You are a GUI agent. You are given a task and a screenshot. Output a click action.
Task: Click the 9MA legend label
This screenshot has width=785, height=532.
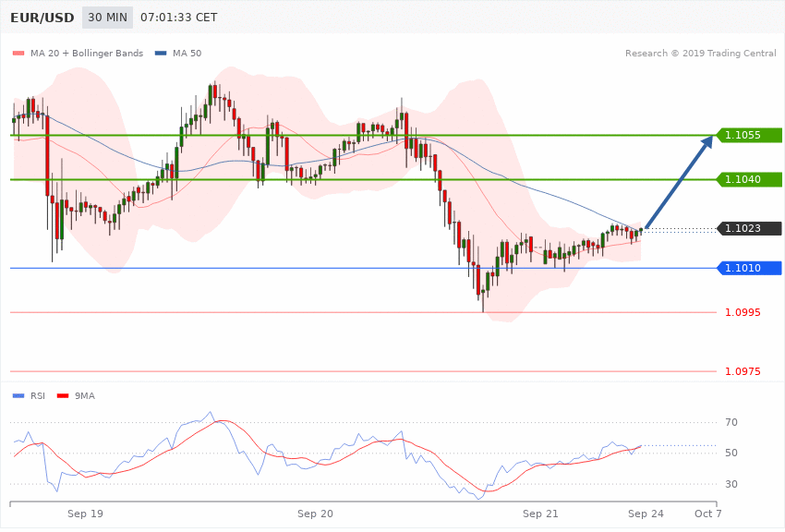tap(85, 396)
